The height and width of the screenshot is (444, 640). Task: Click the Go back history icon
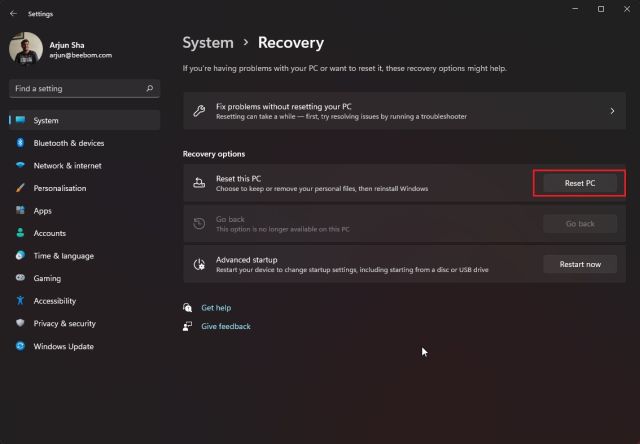[199, 224]
